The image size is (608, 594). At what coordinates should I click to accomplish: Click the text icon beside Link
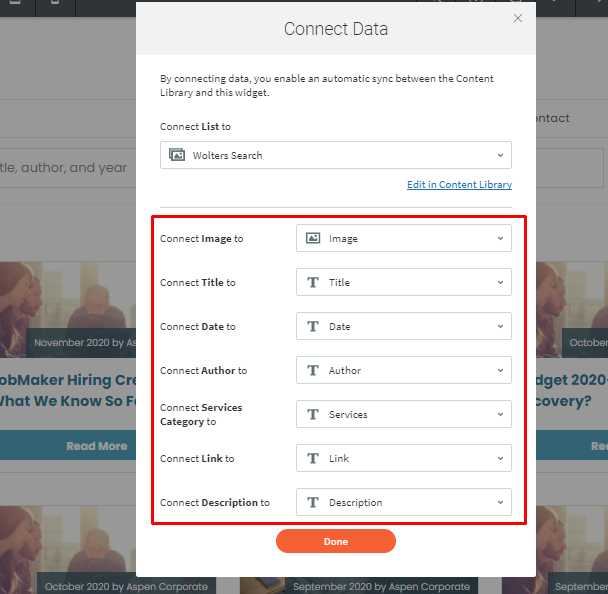click(313, 458)
